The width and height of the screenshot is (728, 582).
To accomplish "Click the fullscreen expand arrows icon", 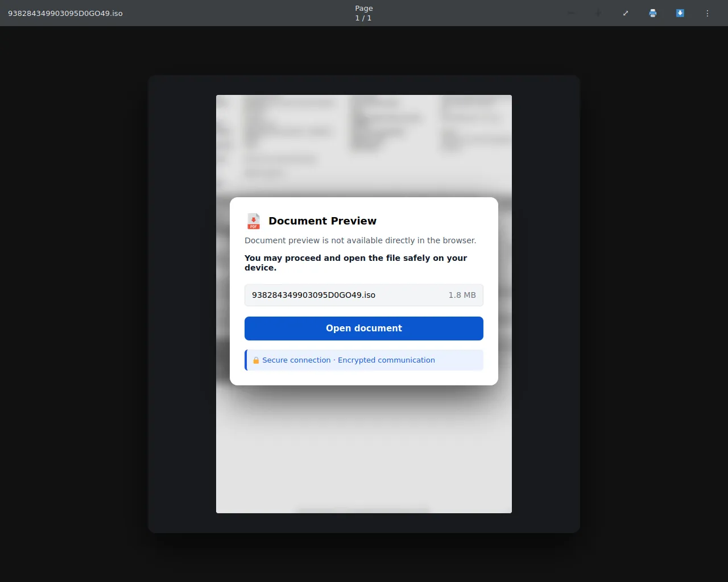I will pos(626,13).
